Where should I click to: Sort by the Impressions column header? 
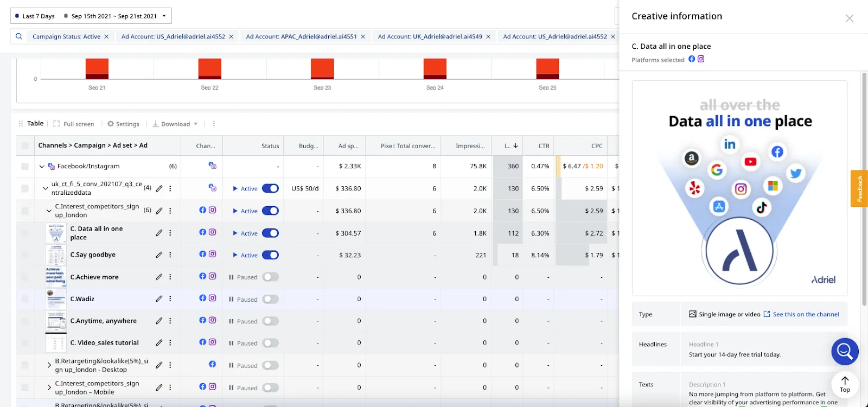tap(470, 145)
